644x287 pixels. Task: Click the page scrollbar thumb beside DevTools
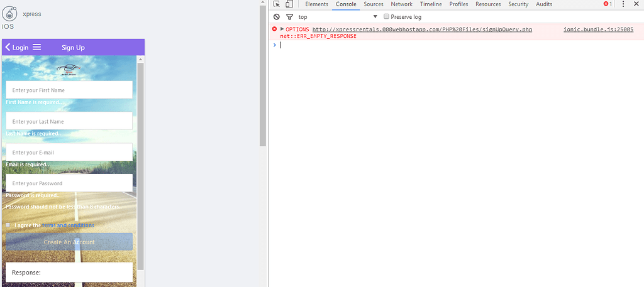263,75
